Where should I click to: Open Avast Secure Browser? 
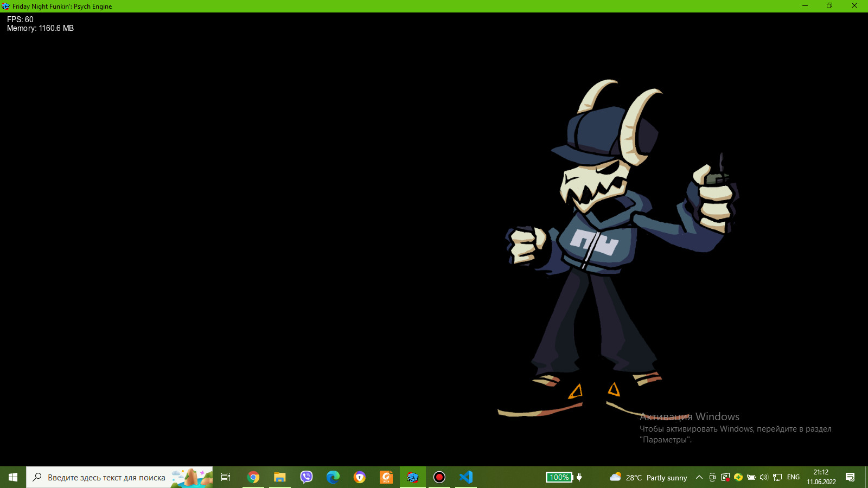[359, 477]
